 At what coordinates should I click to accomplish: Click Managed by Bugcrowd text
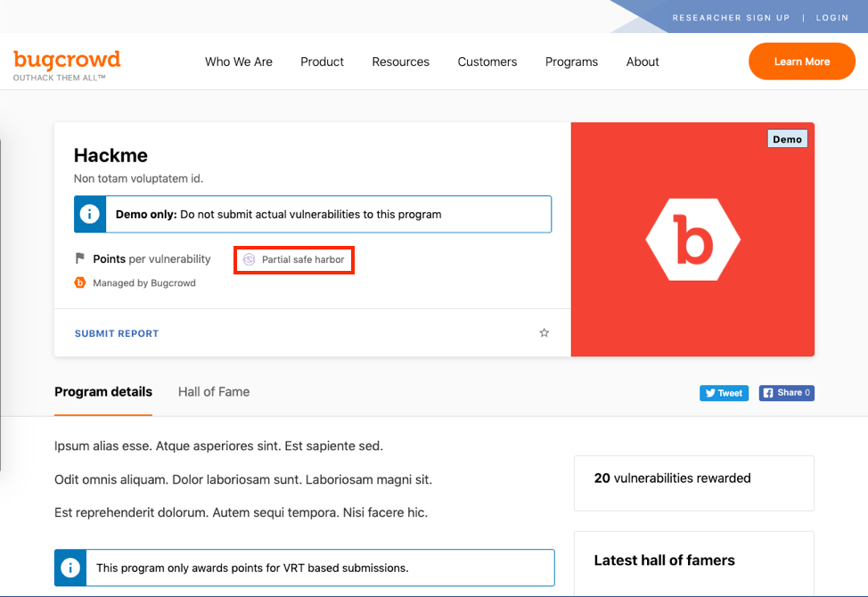pos(144,282)
